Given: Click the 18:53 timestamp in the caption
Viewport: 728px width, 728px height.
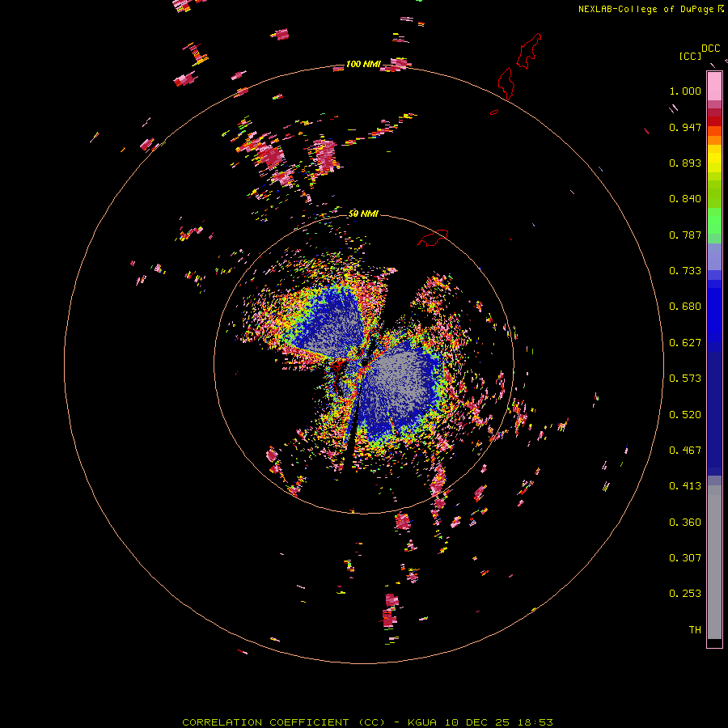Looking at the screenshot, I should click(535, 722).
